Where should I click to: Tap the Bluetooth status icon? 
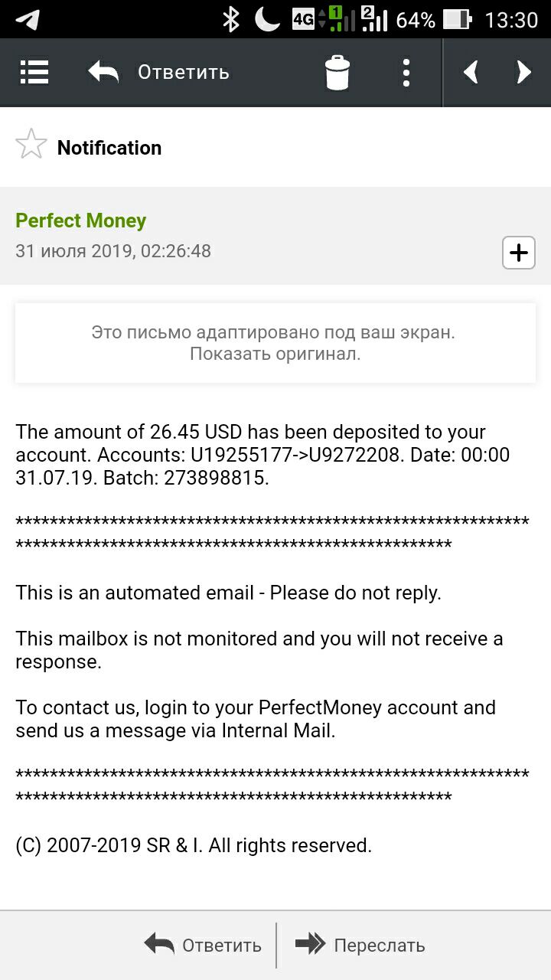[x=230, y=19]
